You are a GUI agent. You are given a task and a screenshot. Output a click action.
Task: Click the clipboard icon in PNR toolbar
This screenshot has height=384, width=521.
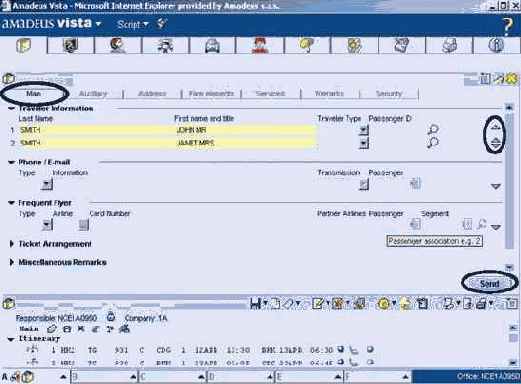tap(423, 304)
